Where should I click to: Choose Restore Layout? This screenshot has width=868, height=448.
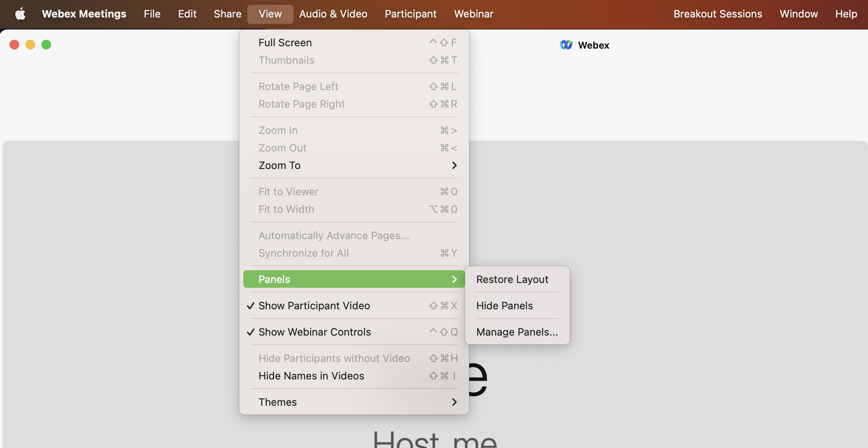click(x=512, y=279)
